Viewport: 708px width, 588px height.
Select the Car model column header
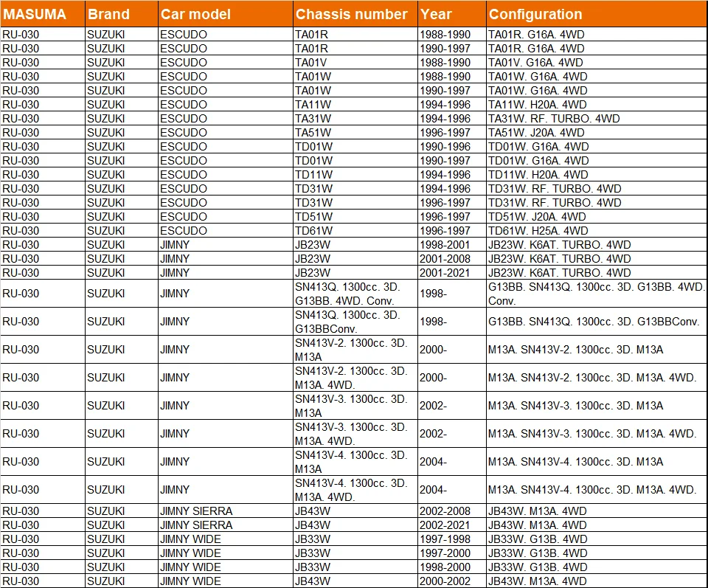click(x=226, y=14)
